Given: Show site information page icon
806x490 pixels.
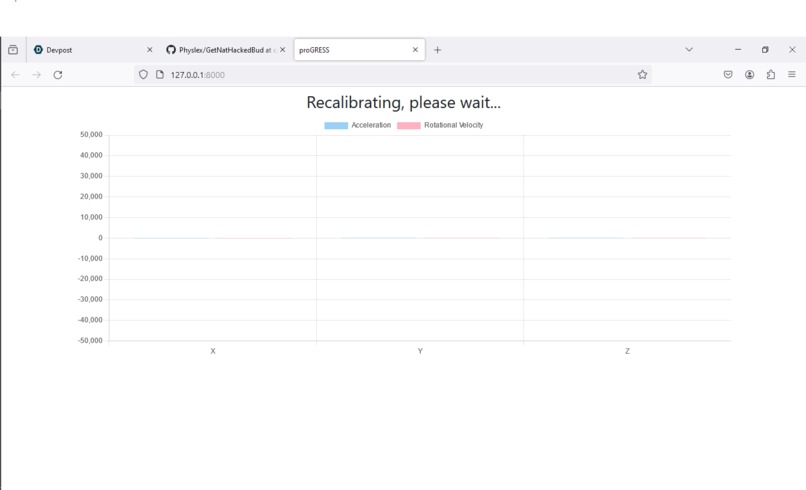Looking at the screenshot, I should (x=160, y=75).
